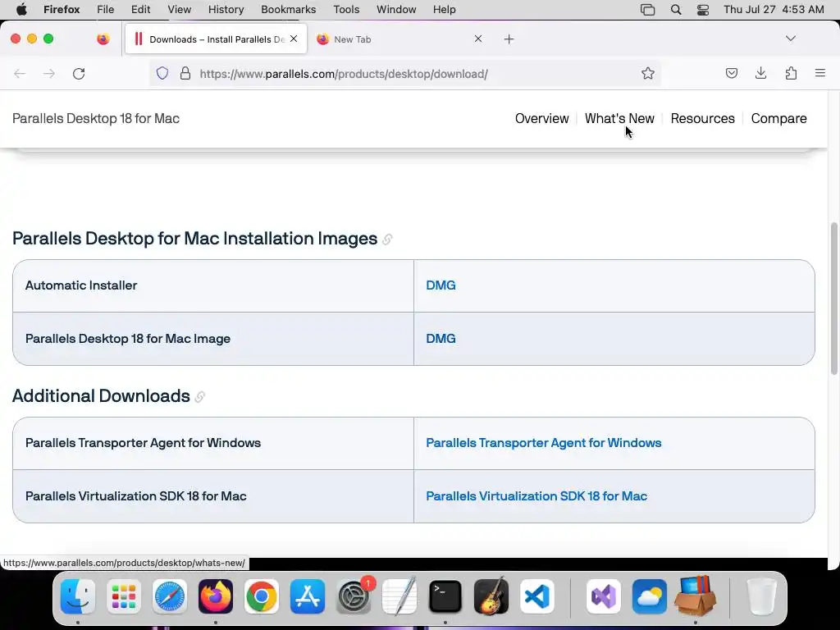Image resolution: width=840 pixels, height=630 pixels.
Task: Open the extensions puzzle icon
Action: [791, 73]
